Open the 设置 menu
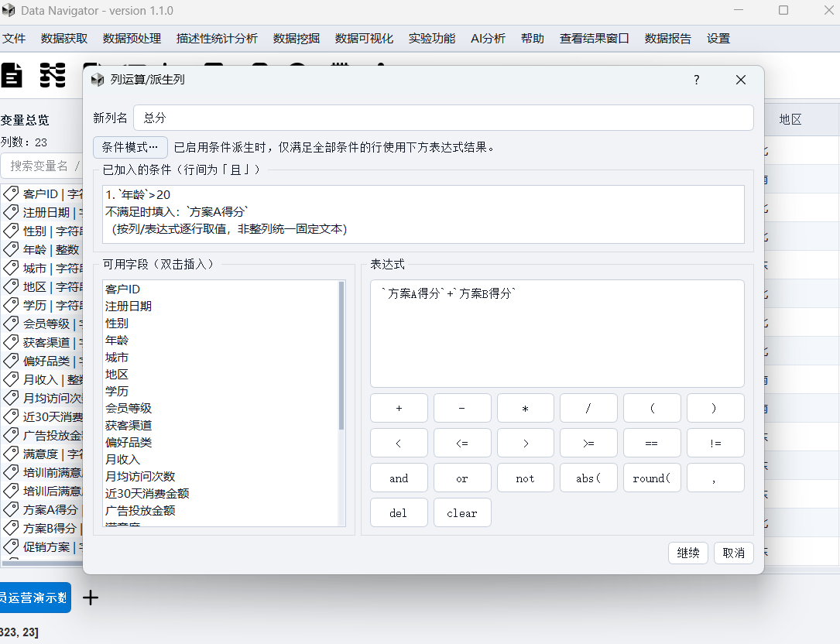 718,39
